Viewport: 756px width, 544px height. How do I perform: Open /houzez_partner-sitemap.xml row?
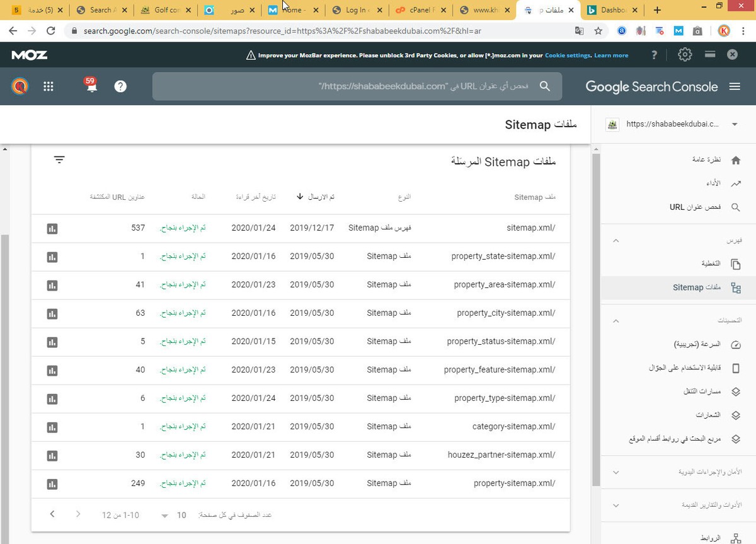(301, 455)
